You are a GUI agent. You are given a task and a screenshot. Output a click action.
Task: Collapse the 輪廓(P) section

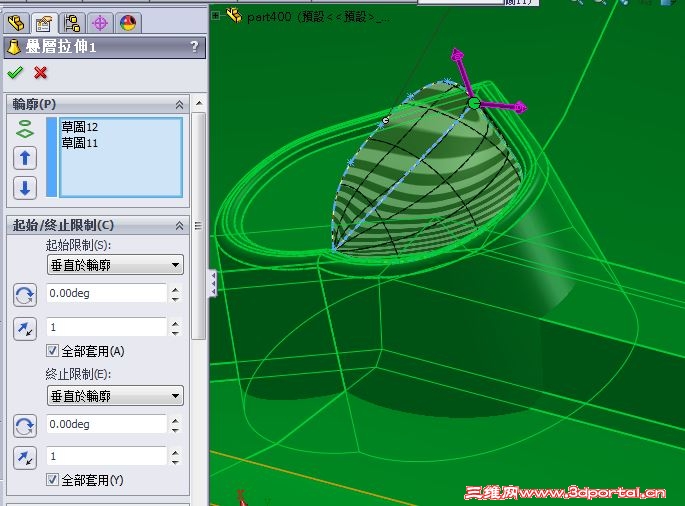(179, 104)
